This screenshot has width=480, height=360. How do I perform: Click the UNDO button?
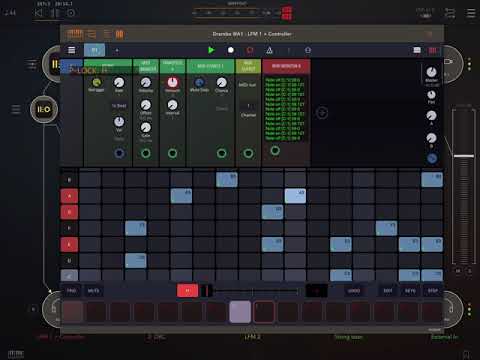point(354,291)
